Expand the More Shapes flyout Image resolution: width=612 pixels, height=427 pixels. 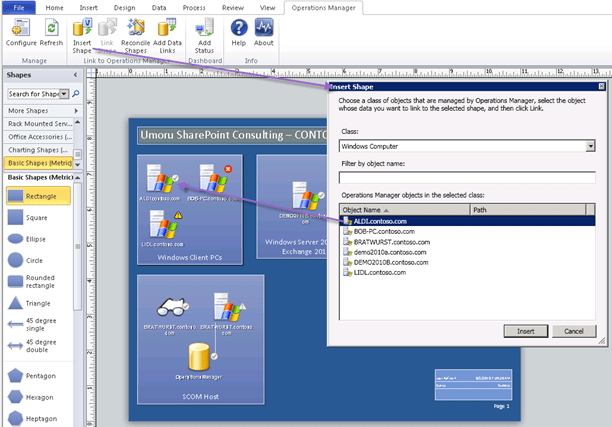click(x=76, y=111)
